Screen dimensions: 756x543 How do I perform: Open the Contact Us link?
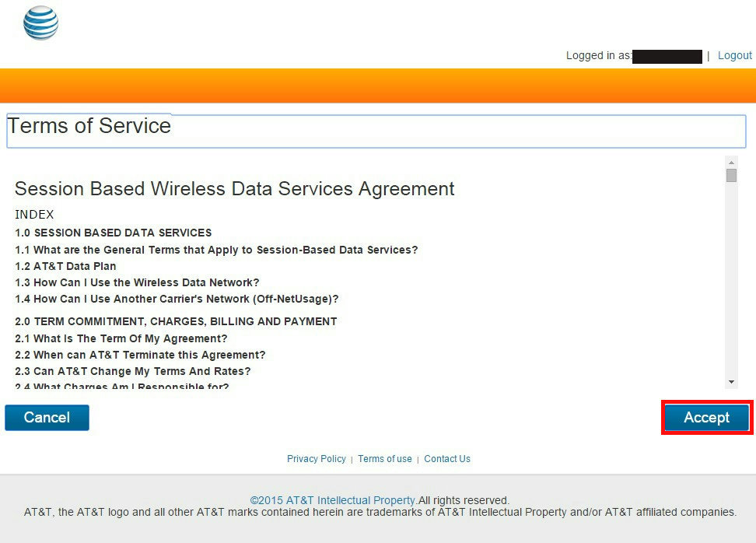coord(447,459)
